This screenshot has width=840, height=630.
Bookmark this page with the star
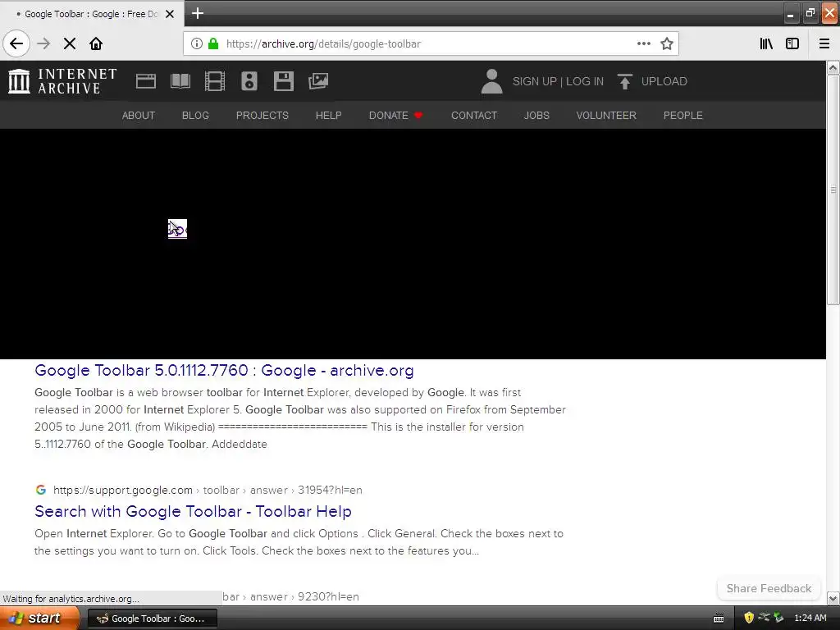666,43
